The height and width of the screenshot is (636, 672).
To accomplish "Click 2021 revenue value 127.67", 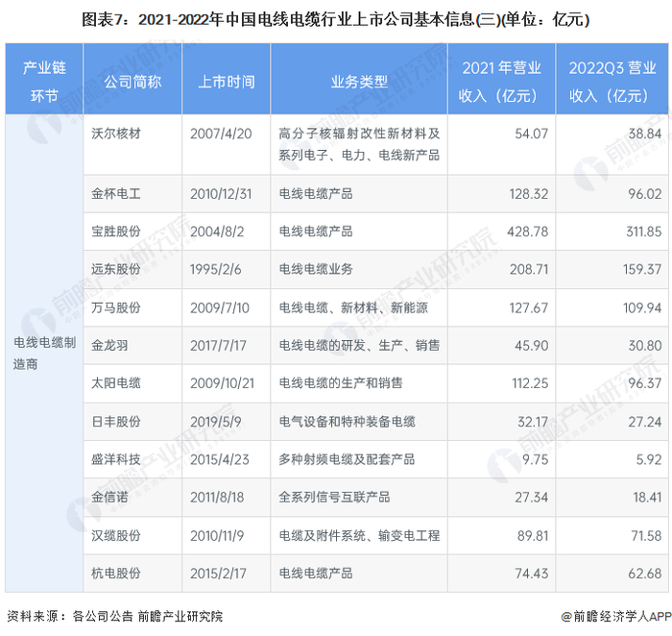I will (528, 307).
